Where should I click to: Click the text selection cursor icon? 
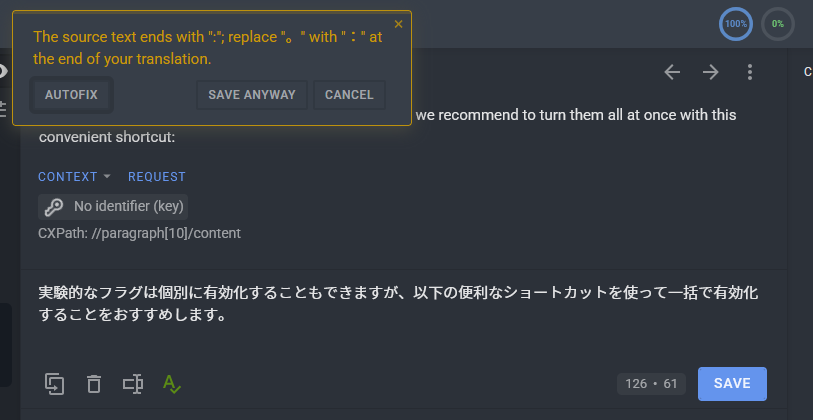tap(133, 384)
